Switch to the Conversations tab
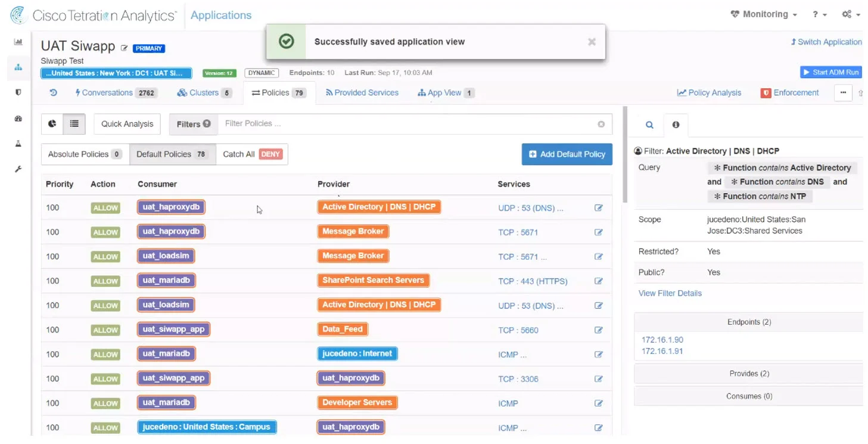This screenshot has width=868, height=444. 116,93
